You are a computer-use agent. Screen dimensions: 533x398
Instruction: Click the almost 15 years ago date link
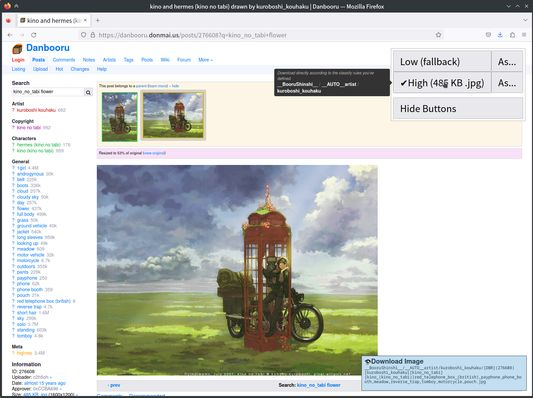pos(45,383)
